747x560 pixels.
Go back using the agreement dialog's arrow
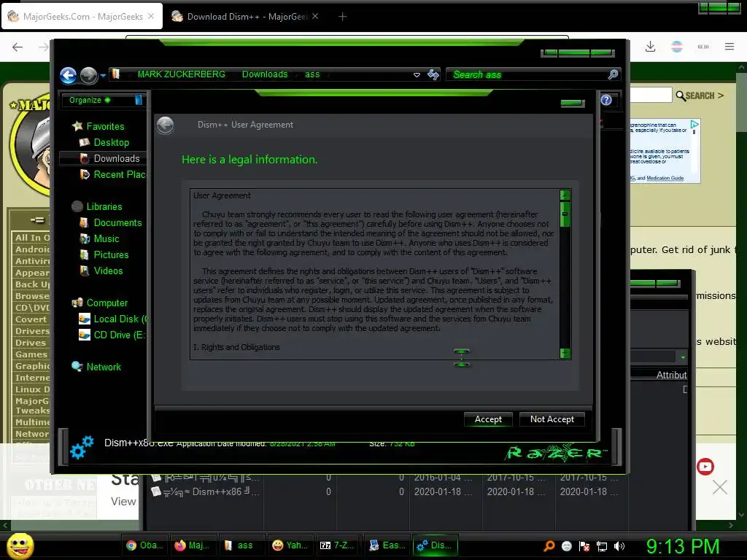[x=166, y=125]
